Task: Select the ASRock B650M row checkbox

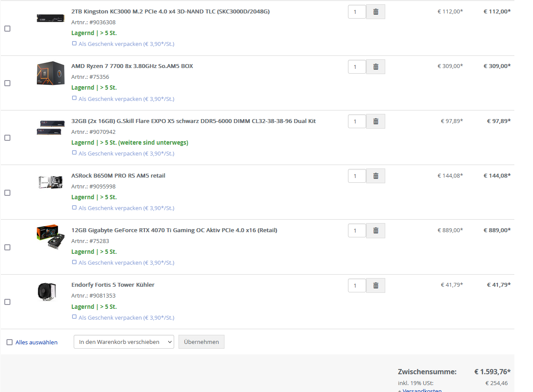Action: [7, 193]
